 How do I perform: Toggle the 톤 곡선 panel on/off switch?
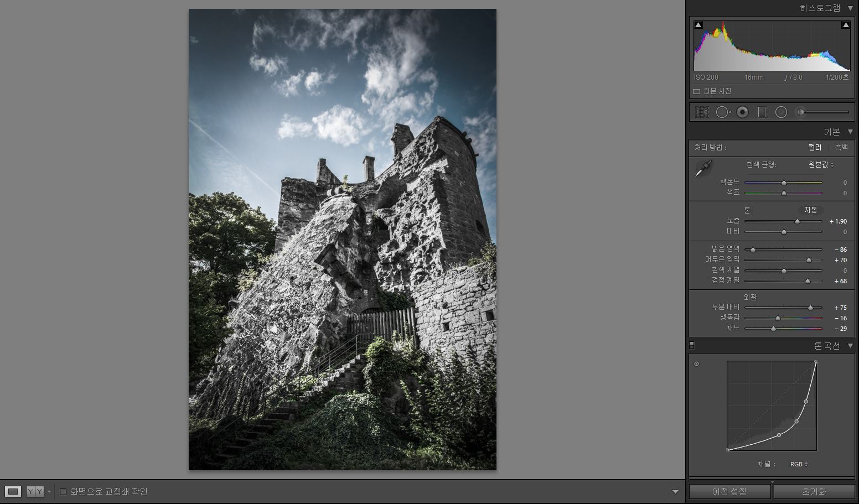pyautogui.click(x=691, y=345)
